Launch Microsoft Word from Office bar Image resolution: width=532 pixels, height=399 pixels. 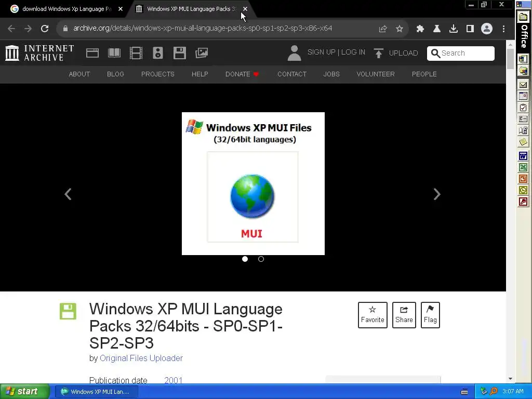click(x=523, y=156)
